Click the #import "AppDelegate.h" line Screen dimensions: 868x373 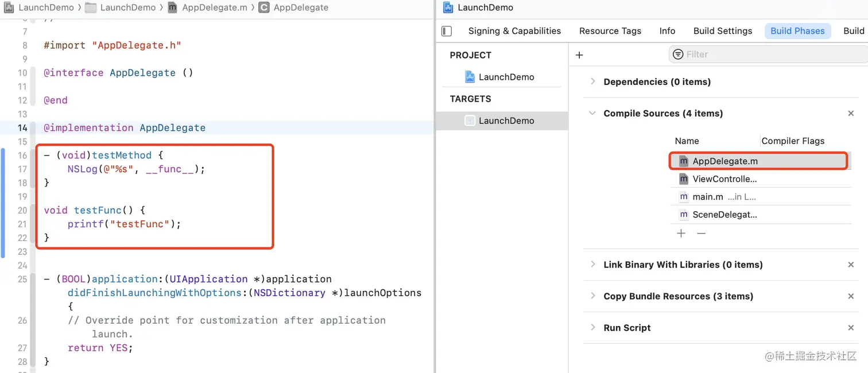[x=113, y=45]
